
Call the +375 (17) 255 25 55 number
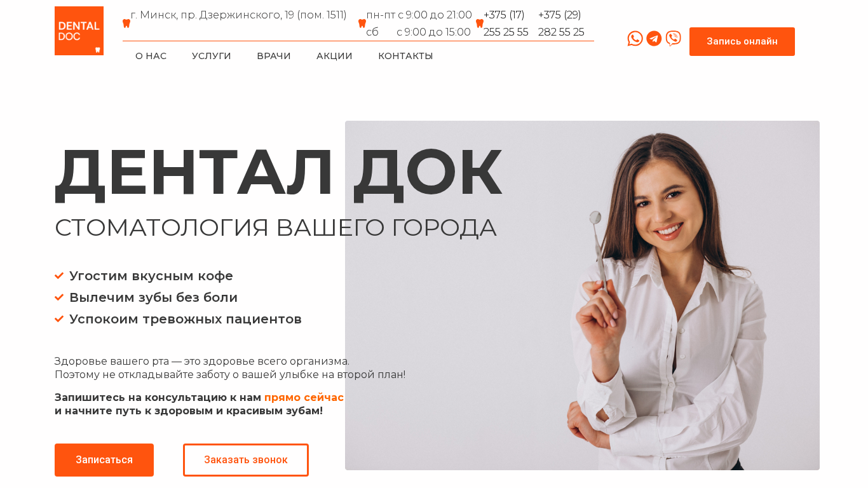506,24
